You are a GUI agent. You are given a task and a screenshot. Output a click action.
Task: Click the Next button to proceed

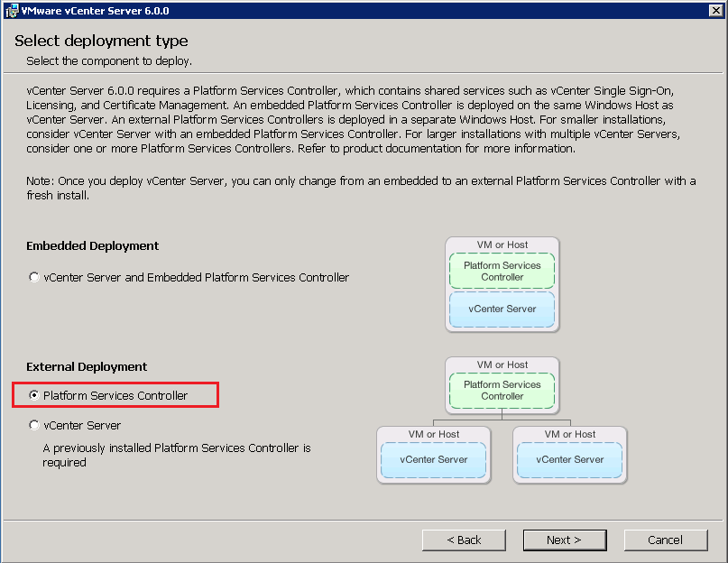click(565, 540)
